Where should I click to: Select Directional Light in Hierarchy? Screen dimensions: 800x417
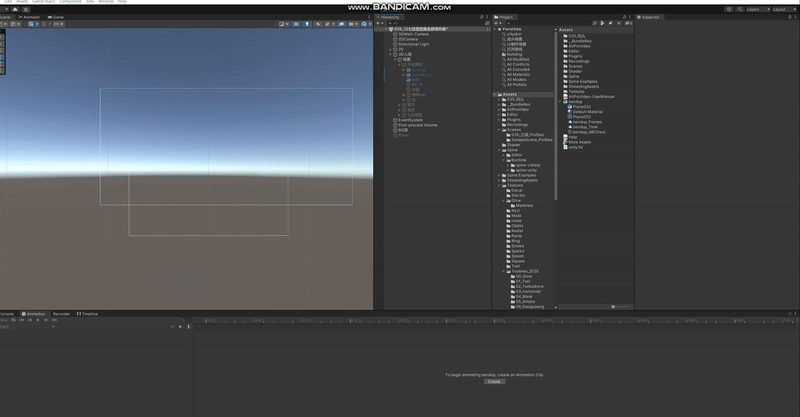click(413, 44)
